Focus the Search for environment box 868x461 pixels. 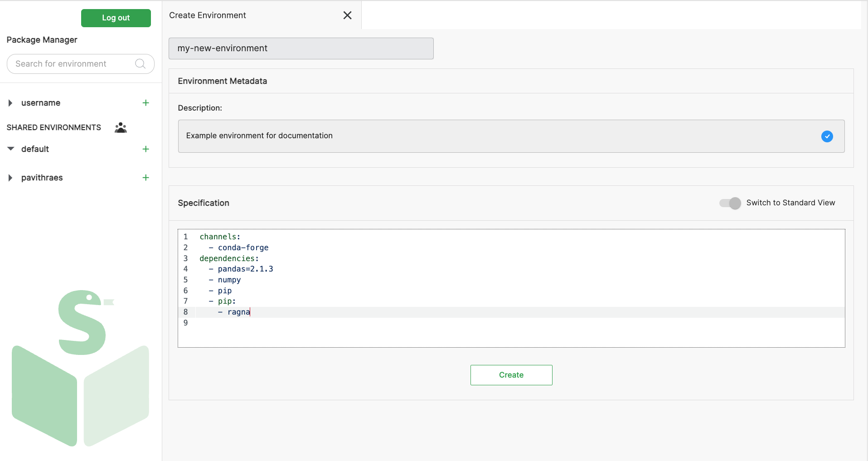[73, 64]
